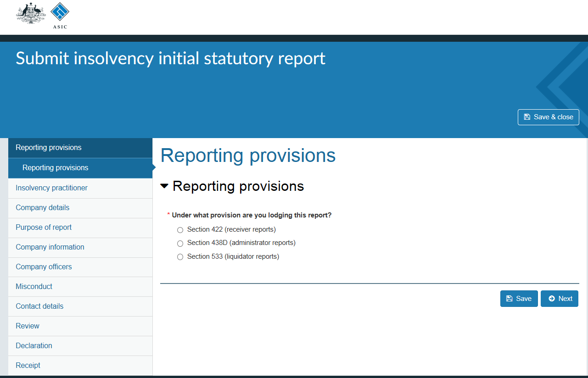Open the Receipt step in sidebar
Viewport: 588px width, 378px height.
pos(80,366)
